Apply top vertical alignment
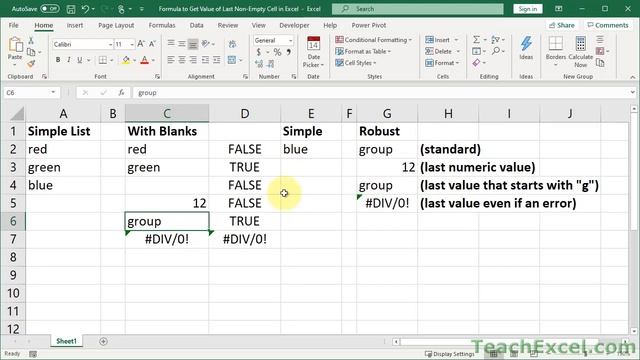The width and height of the screenshot is (640, 360). tap(171, 43)
